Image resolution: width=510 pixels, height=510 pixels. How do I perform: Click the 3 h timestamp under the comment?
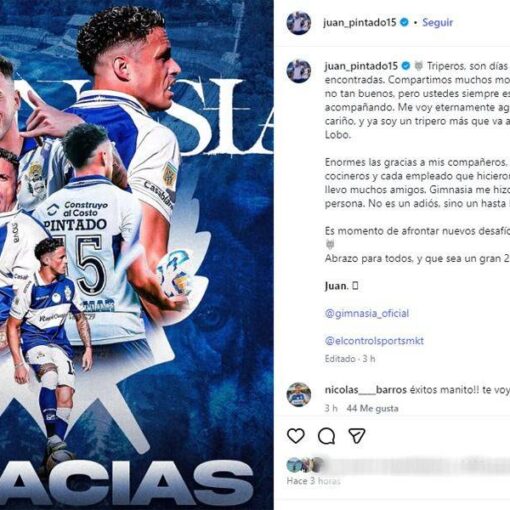[331, 408]
